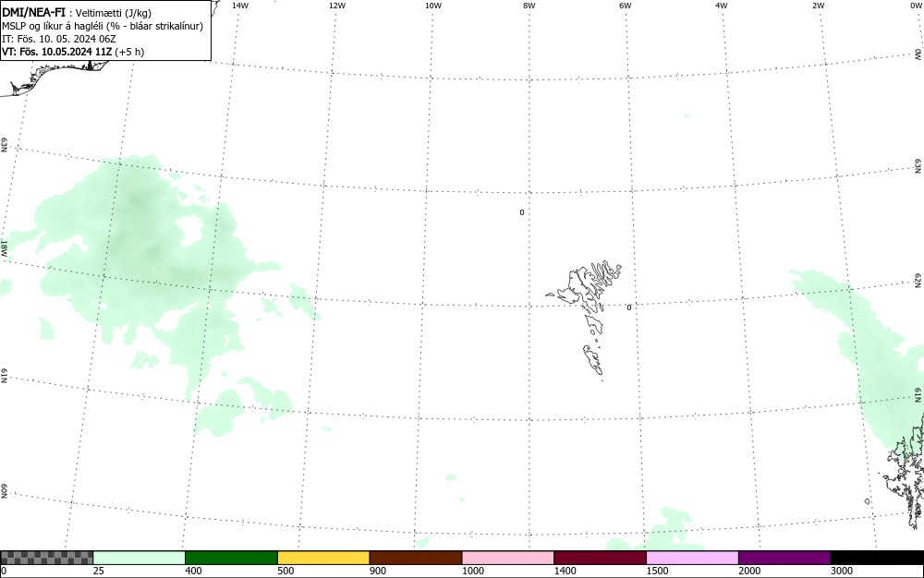Click the dark green 400–500 legend swatch
The height and width of the screenshot is (578, 924).
[231, 558]
